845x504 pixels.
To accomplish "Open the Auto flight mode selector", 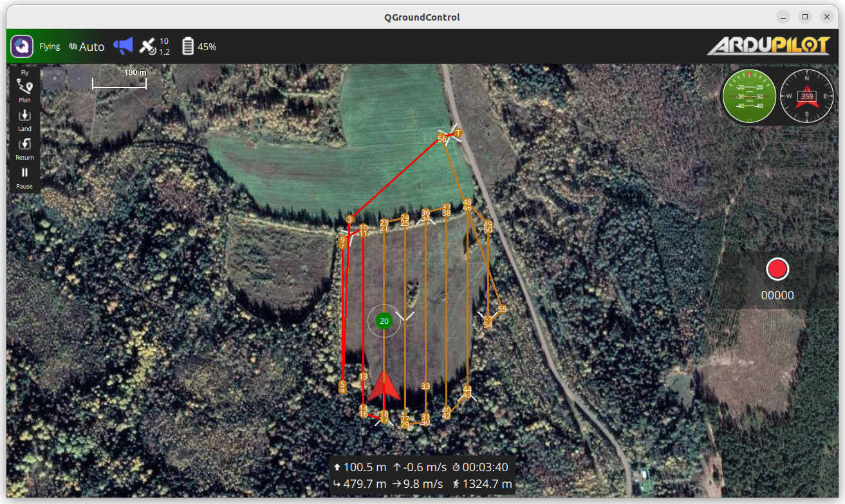I will 87,46.
